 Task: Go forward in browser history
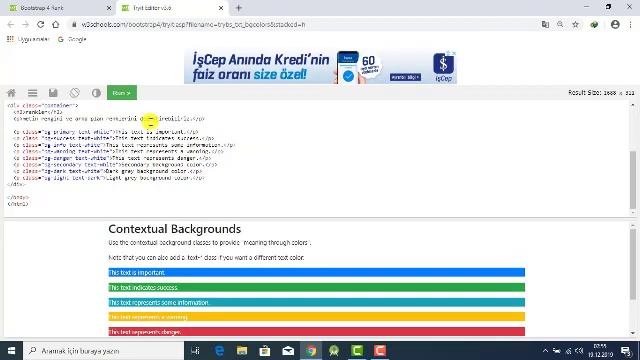coord(25,24)
